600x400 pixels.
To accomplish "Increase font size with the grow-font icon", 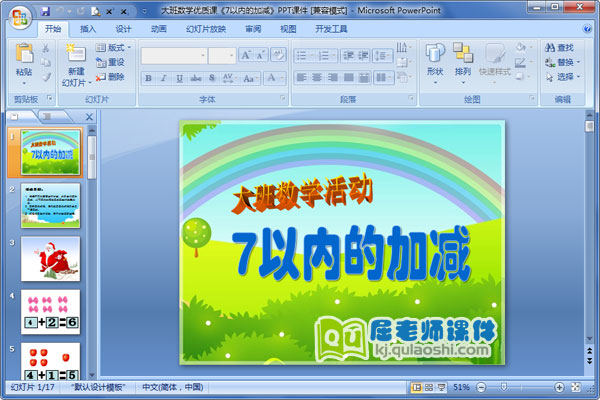I will click(246, 55).
